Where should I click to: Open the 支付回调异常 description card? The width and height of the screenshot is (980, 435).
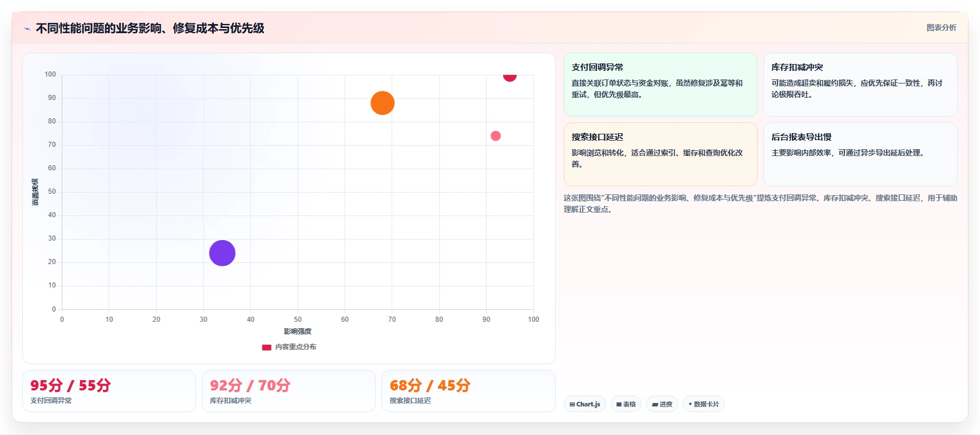(660, 85)
